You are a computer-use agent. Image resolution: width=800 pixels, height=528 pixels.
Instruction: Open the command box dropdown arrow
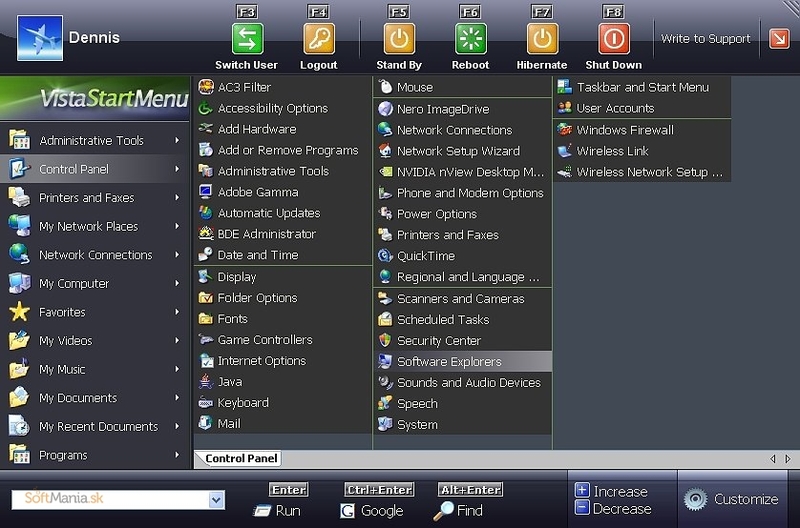coord(217,500)
